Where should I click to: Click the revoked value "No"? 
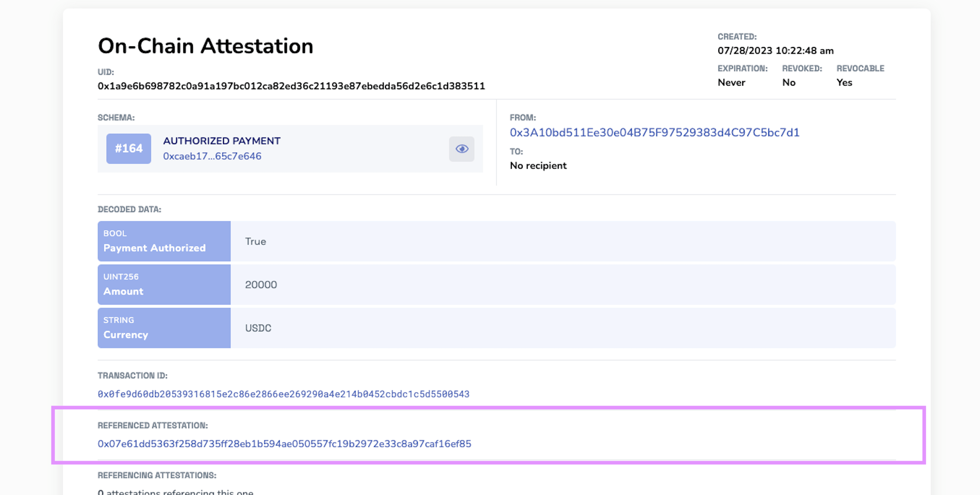point(789,82)
